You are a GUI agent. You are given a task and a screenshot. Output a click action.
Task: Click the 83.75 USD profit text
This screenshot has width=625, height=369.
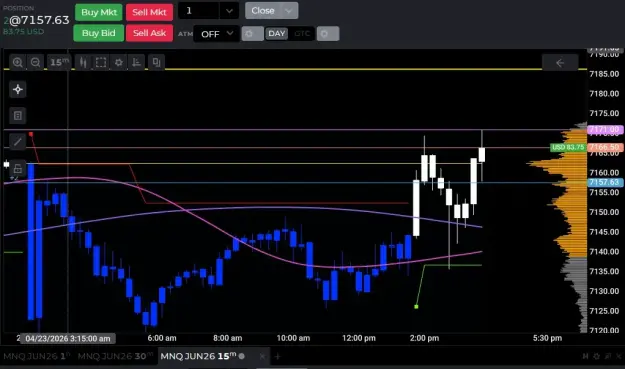(x=24, y=31)
